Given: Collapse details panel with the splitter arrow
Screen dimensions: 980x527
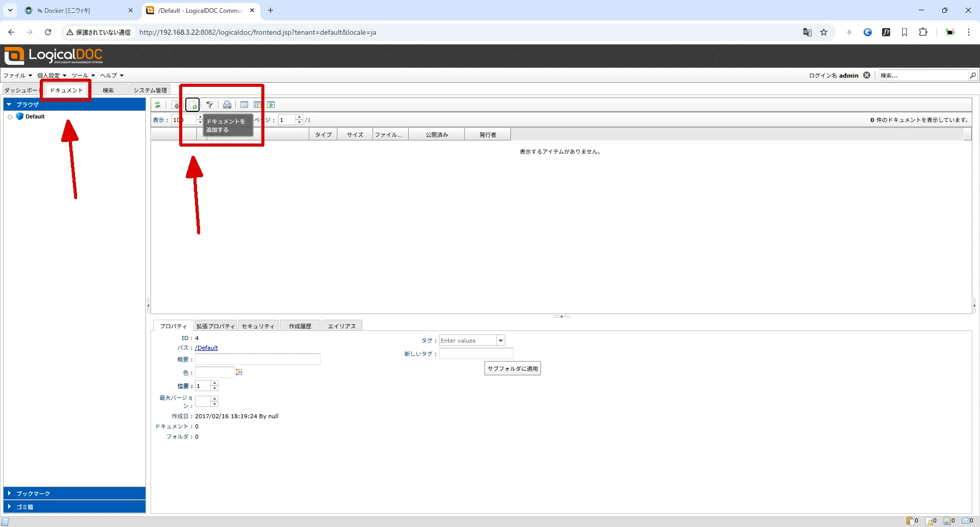Looking at the screenshot, I should pyautogui.click(x=561, y=316).
